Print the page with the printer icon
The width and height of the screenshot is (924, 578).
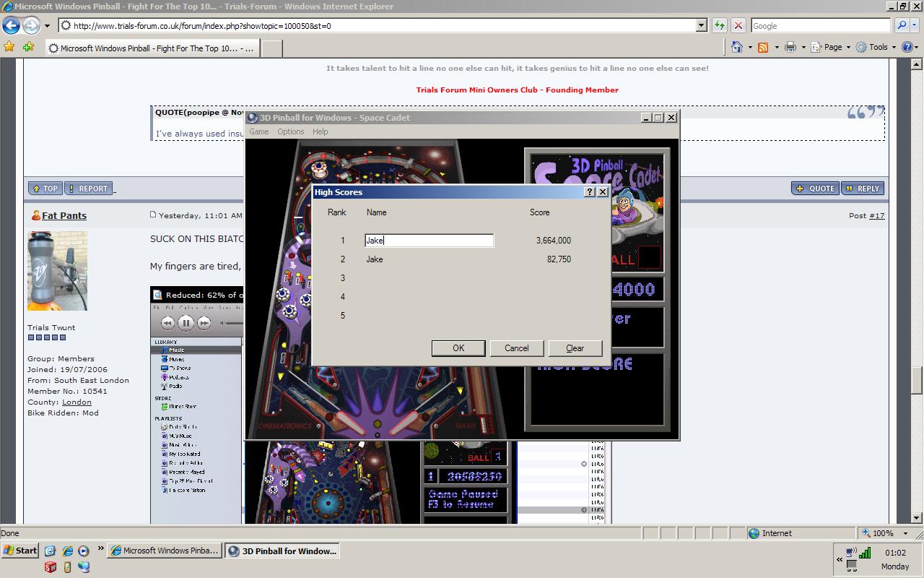[x=790, y=47]
